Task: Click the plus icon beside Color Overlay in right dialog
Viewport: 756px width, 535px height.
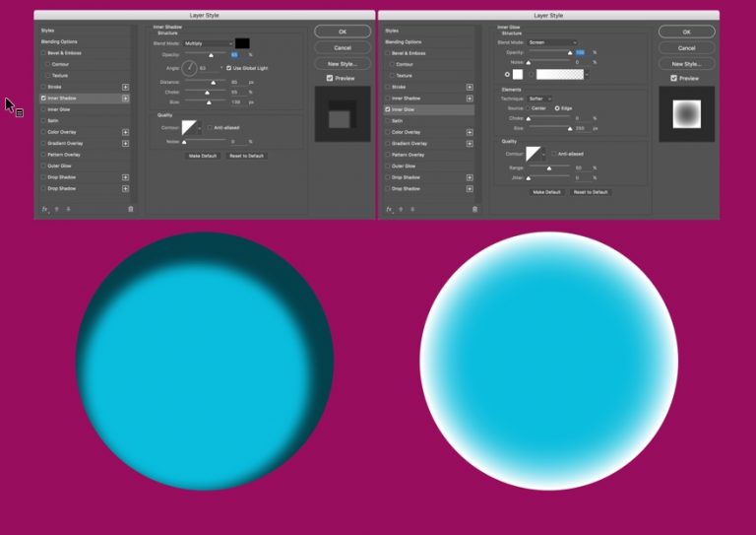Action: [x=470, y=132]
